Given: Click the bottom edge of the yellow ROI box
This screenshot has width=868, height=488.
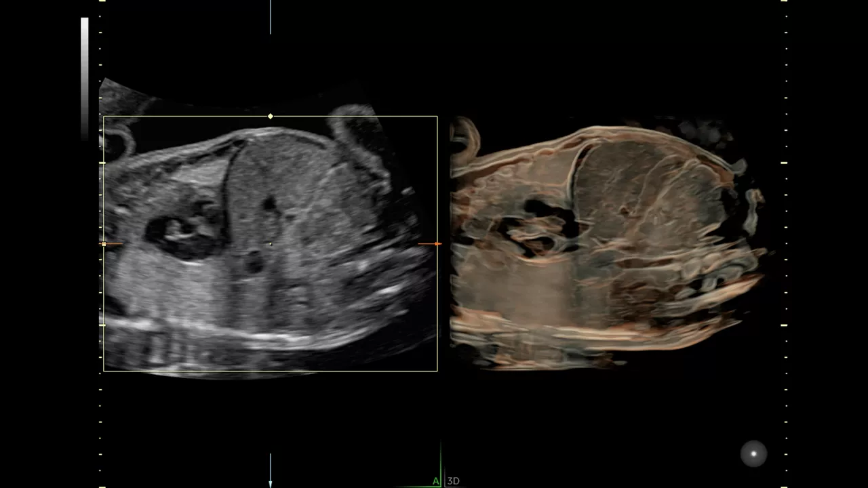Looking at the screenshot, I should 271,371.
